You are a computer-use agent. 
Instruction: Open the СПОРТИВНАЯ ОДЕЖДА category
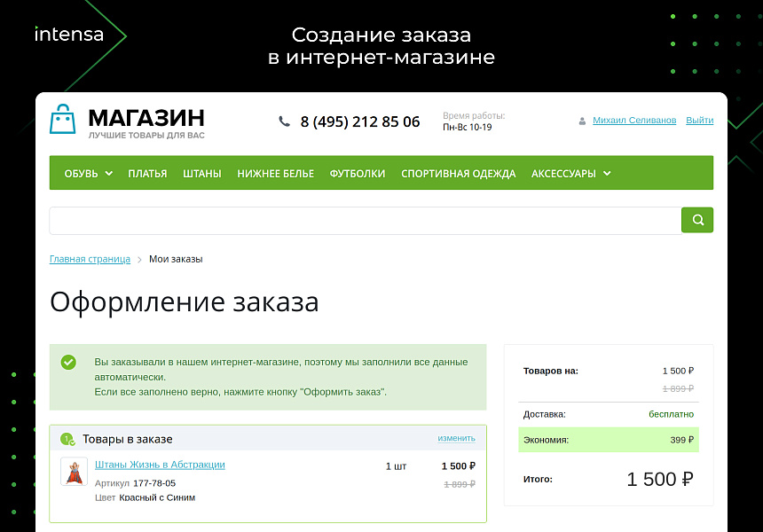click(458, 174)
